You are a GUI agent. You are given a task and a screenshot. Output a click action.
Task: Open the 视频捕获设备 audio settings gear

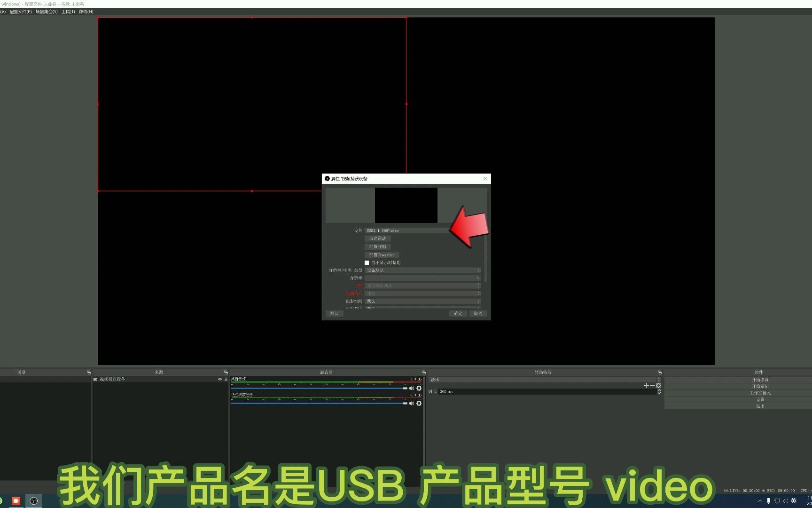[419, 403]
